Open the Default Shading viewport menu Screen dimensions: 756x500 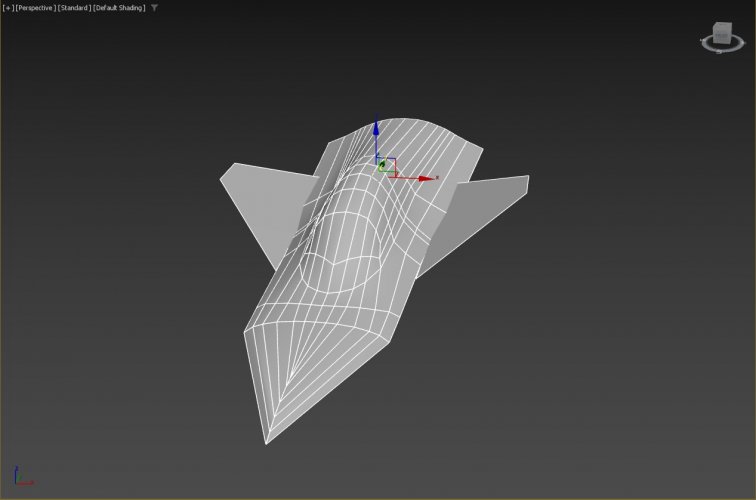pos(119,8)
